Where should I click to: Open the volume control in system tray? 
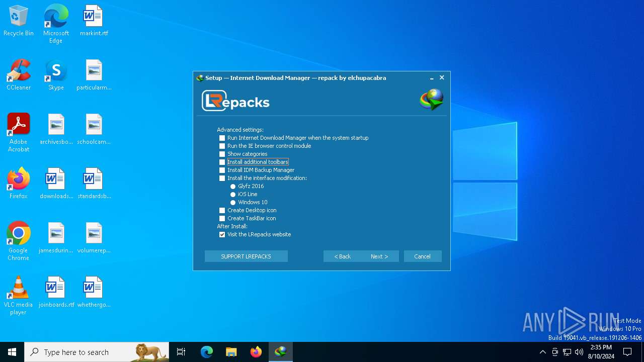coord(579,352)
